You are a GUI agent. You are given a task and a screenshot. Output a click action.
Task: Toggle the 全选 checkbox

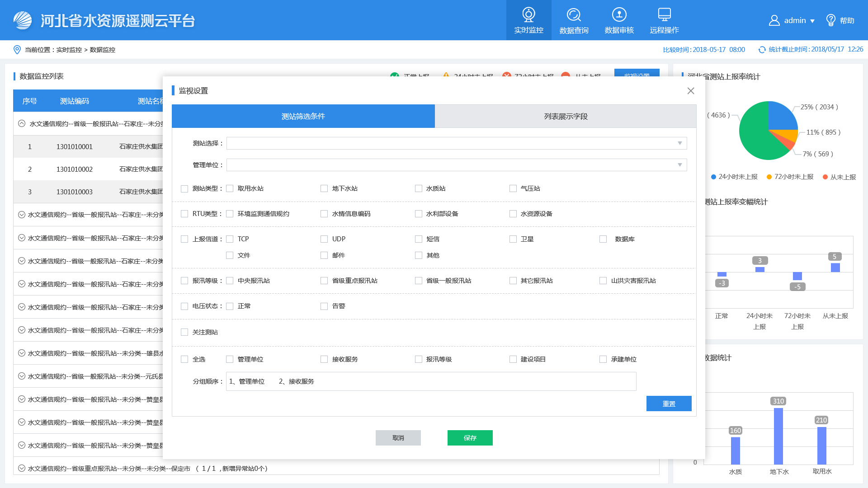tap(184, 359)
